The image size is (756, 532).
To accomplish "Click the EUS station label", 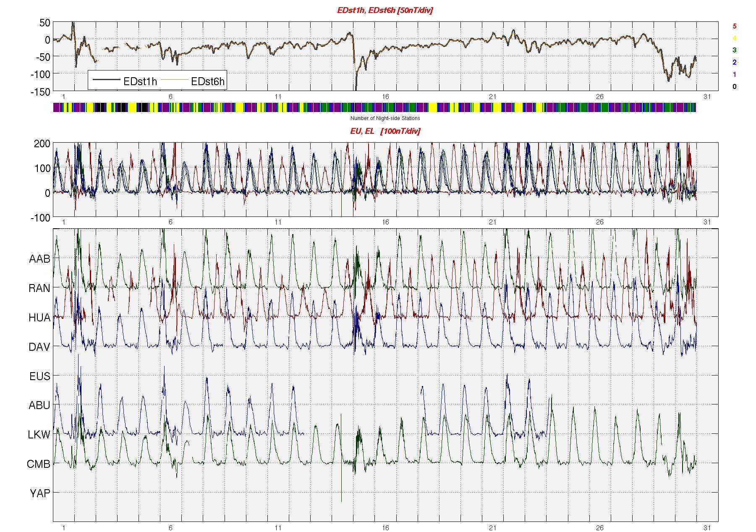I will [39, 376].
